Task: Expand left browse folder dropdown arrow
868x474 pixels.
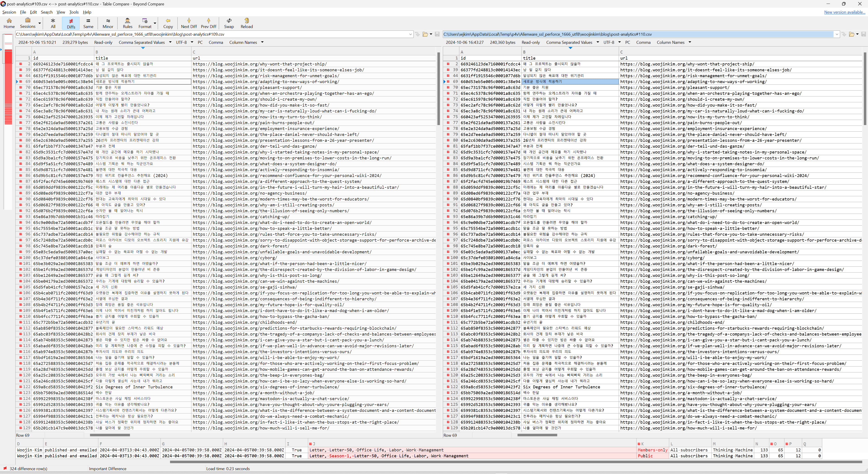Action: (x=431, y=34)
